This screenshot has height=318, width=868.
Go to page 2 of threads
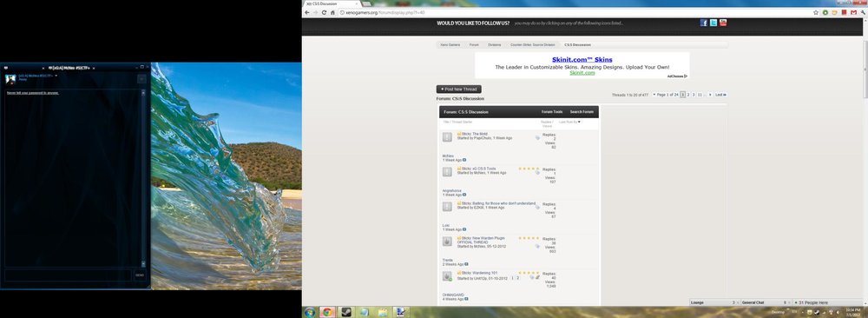pos(688,95)
